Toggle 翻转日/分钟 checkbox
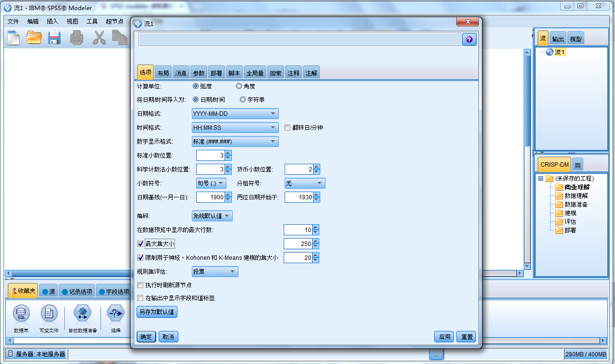 (288, 128)
